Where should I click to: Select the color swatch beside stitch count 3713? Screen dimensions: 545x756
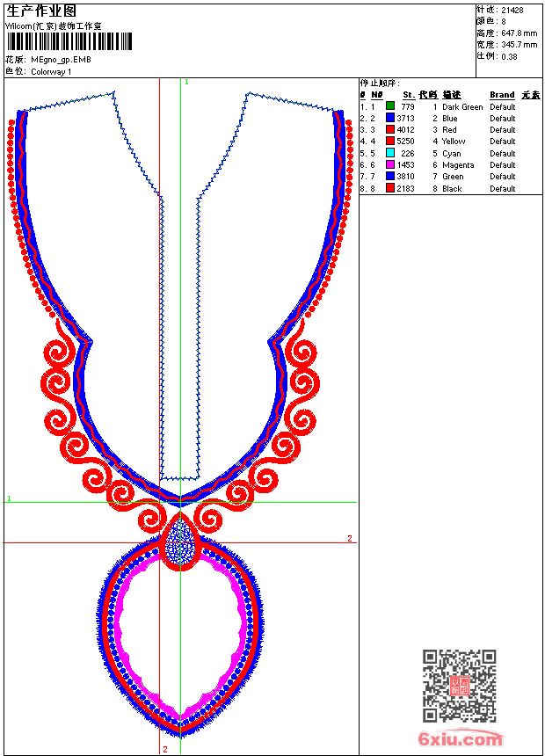(x=390, y=118)
